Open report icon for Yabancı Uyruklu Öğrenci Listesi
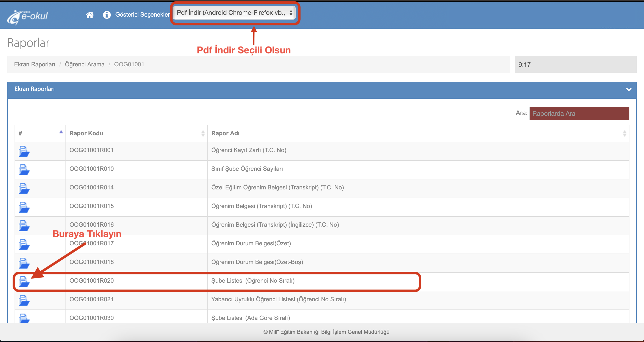 [24, 300]
